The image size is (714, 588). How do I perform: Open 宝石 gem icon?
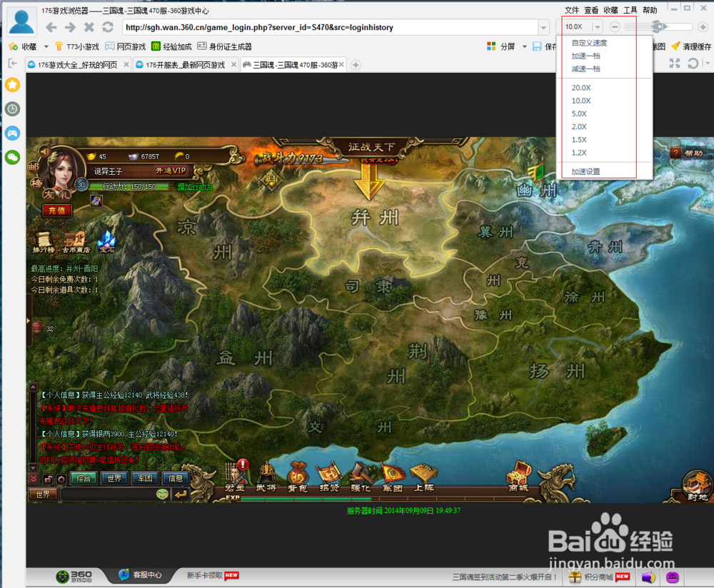click(107, 241)
